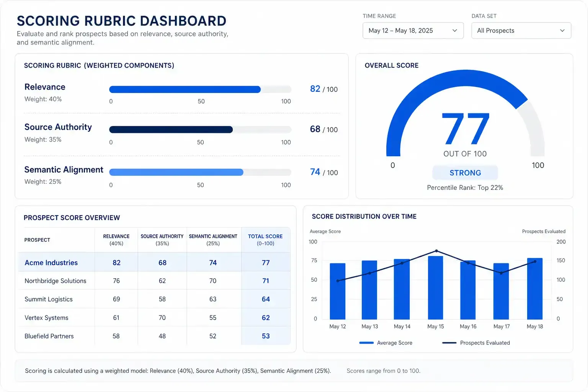Click the Weight: 25% label
This screenshot has width=588, height=392.
coord(43,182)
